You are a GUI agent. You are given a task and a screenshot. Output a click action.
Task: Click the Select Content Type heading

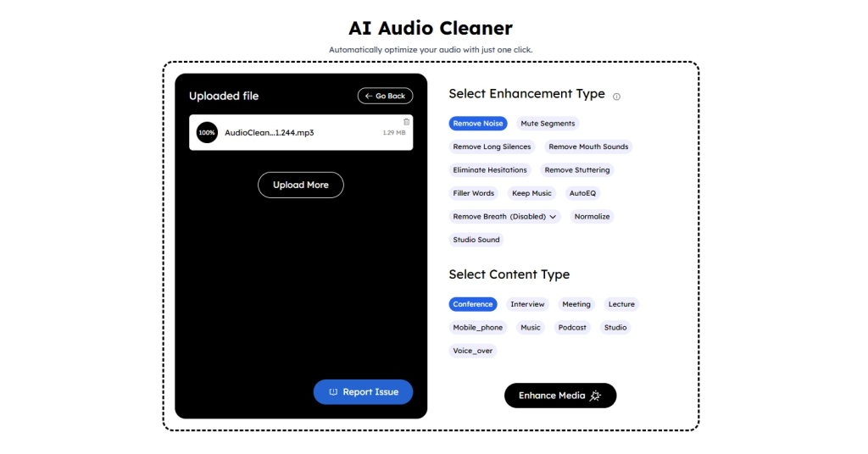[x=509, y=274]
